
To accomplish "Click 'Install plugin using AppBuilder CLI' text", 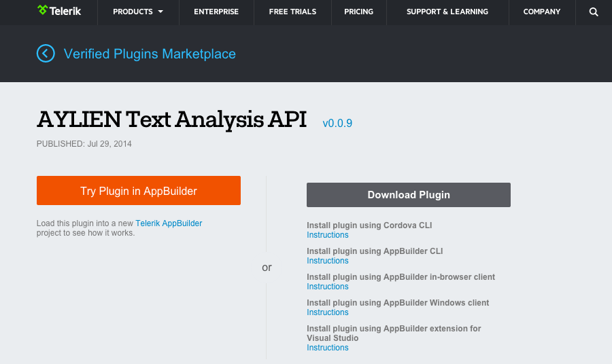I will [375, 251].
